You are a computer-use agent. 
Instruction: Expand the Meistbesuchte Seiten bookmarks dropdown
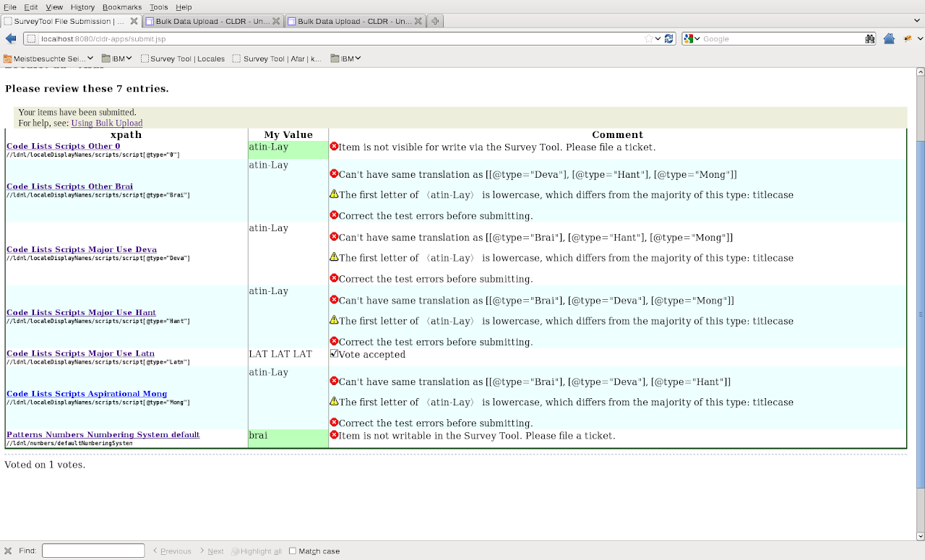point(90,59)
